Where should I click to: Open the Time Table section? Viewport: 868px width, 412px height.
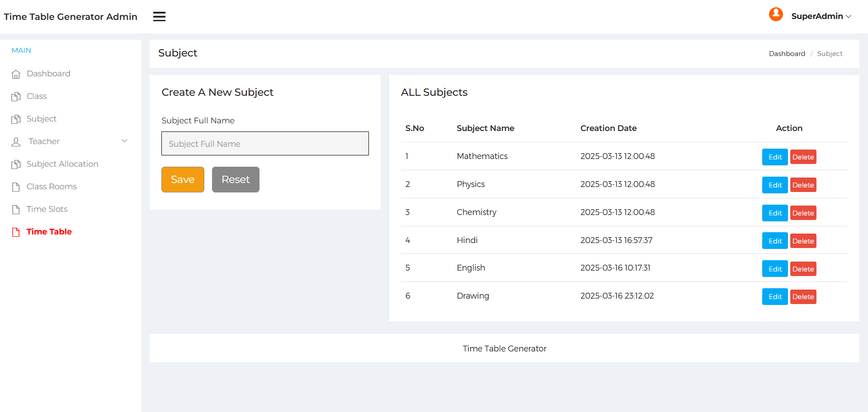click(x=49, y=231)
